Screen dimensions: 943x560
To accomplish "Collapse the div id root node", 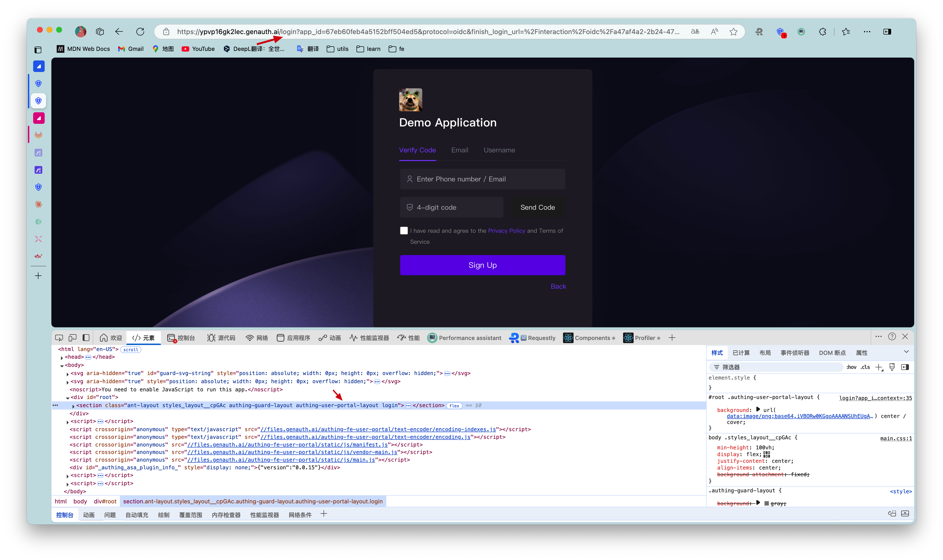I will coord(67,398).
